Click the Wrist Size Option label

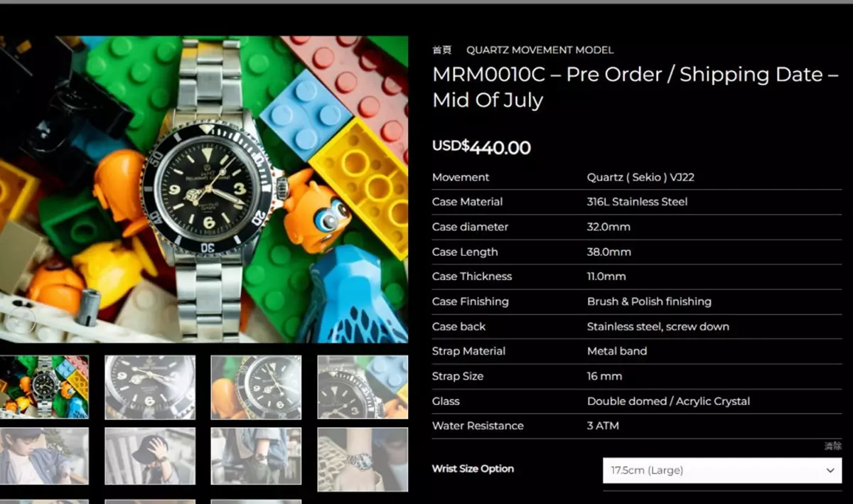tap(473, 468)
